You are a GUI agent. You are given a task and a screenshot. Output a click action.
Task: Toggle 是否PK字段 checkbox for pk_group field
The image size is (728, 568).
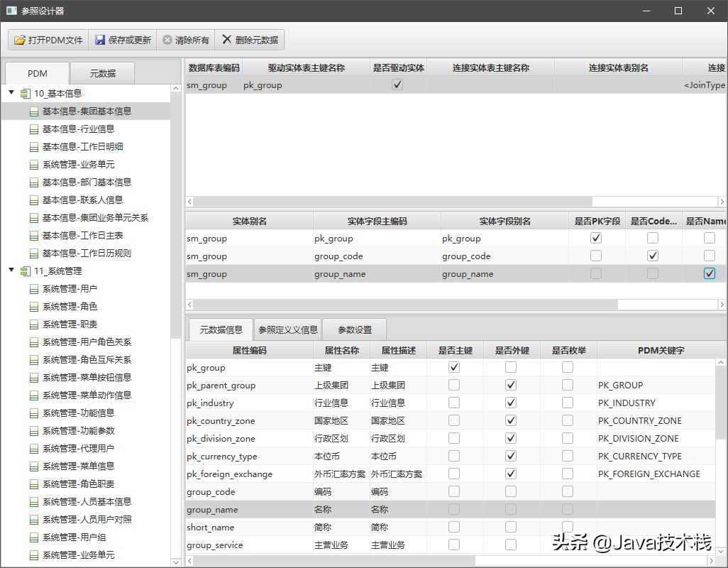point(596,238)
